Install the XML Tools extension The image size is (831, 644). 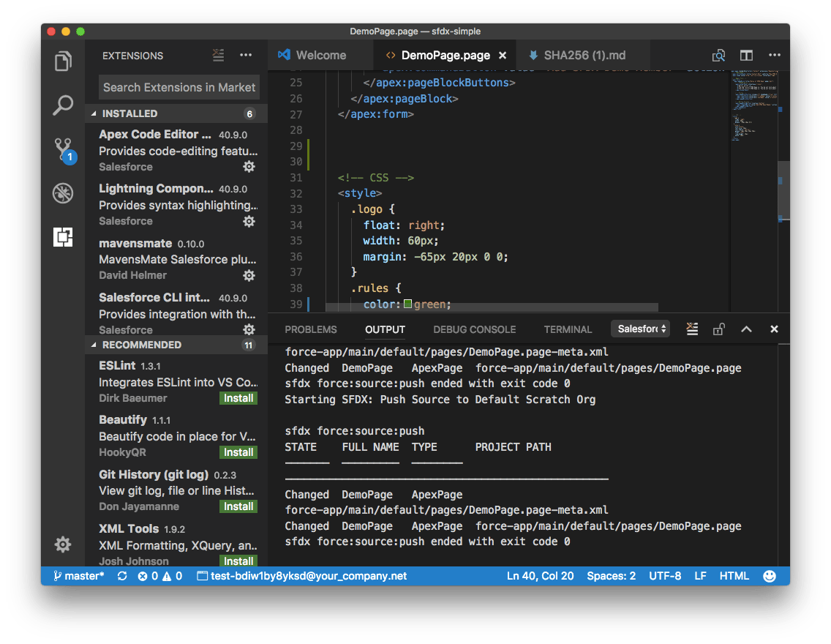pos(238,561)
